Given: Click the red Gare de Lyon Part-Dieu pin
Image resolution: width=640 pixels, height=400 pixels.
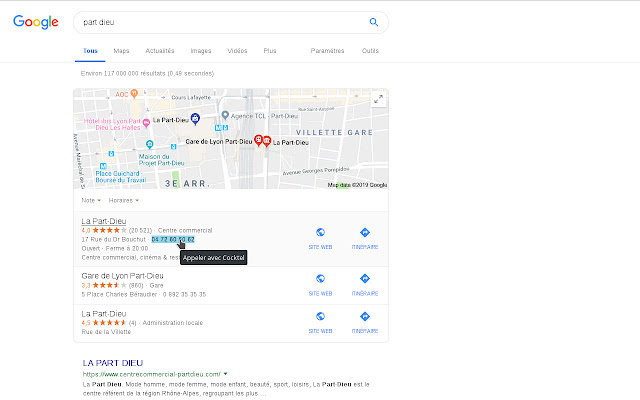Looking at the screenshot, I should (x=258, y=140).
